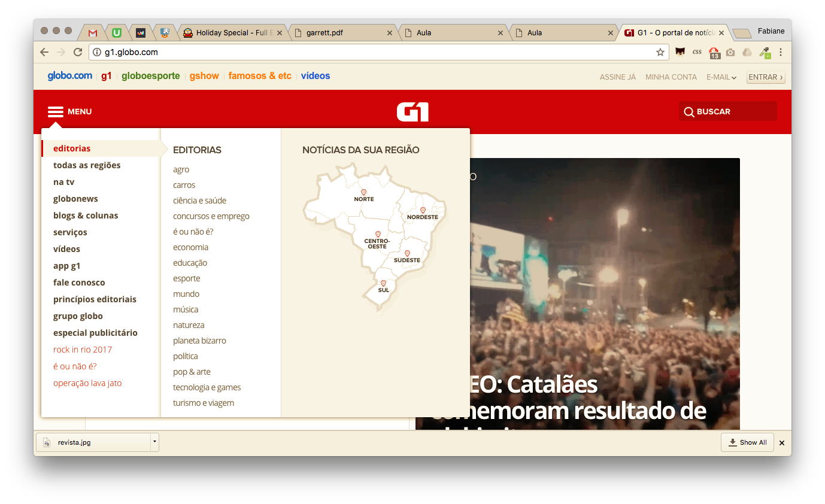
Task: Select the Nordeste region pin on map
Action: [x=423, y=210]
